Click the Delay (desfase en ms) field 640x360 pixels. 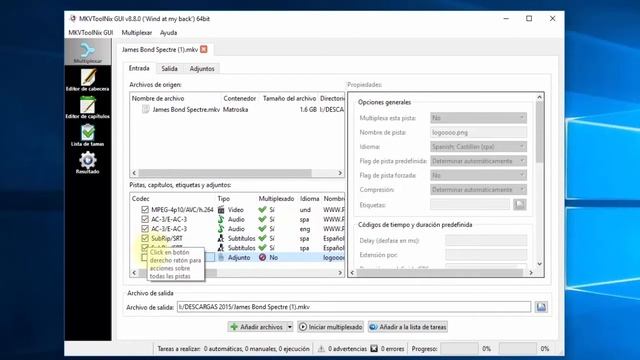(x=486, y=240)
